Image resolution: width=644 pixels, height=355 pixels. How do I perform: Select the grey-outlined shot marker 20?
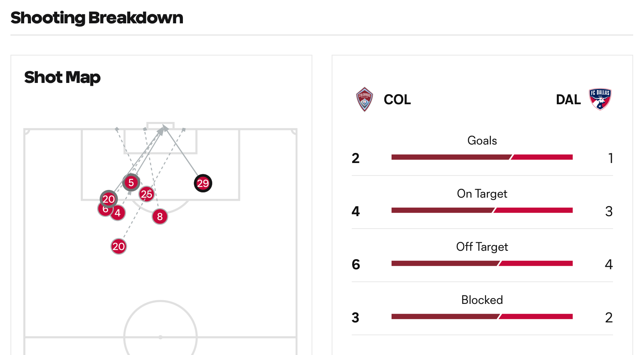point(109,199)
